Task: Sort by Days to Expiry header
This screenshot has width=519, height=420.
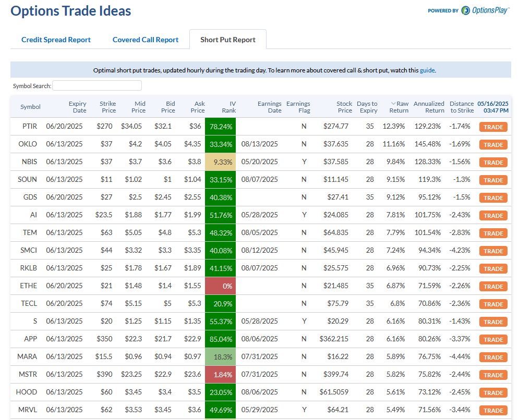Action: [367, 107]
